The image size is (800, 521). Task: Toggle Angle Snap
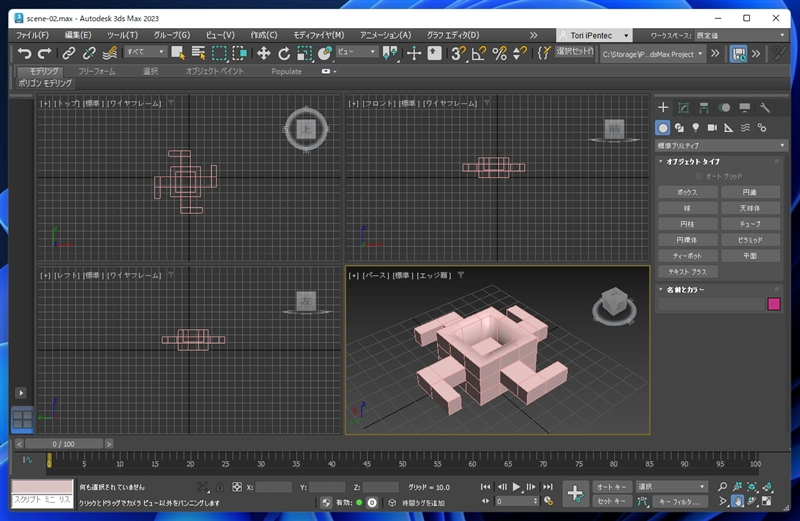click(x=479, y=53)
